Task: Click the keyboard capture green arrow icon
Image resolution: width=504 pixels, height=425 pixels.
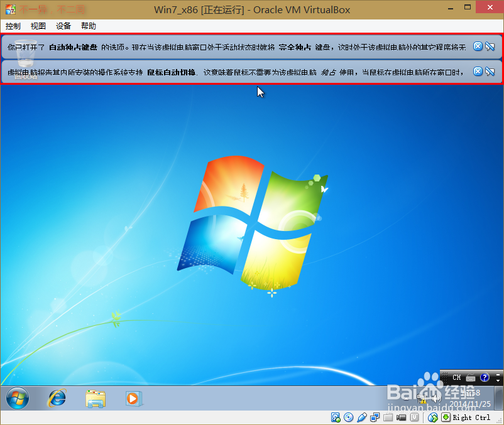Action: pos(446,417)
